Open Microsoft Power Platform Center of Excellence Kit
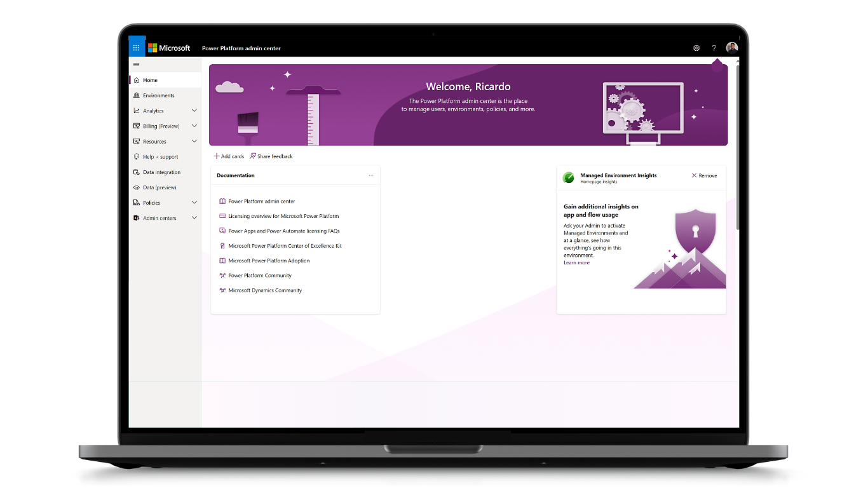 pos(285,246)
